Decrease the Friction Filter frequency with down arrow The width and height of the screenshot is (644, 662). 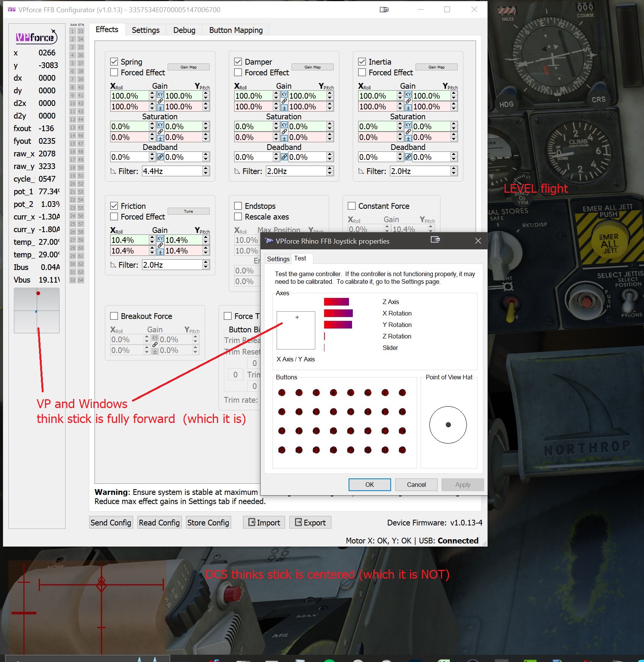pyautogui.click(x=206, y=267)
